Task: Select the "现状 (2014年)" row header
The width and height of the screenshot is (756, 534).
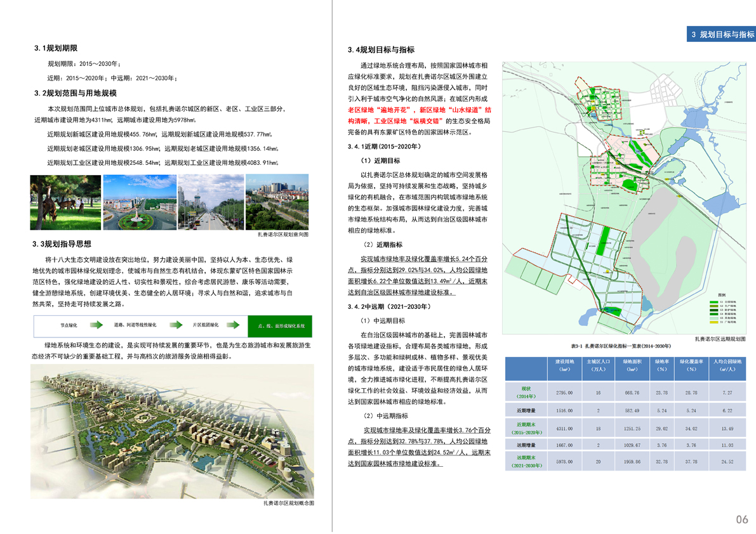Action: 526,393
